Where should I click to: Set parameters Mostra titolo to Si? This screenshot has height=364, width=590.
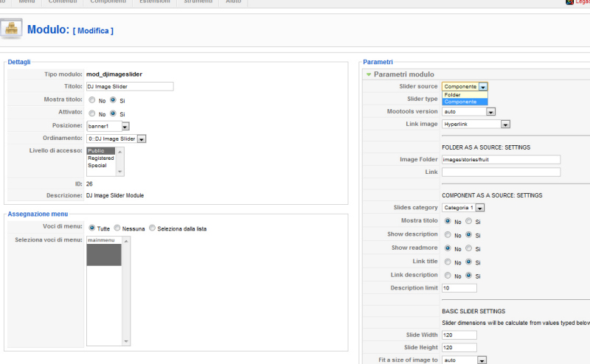(468, 221)
